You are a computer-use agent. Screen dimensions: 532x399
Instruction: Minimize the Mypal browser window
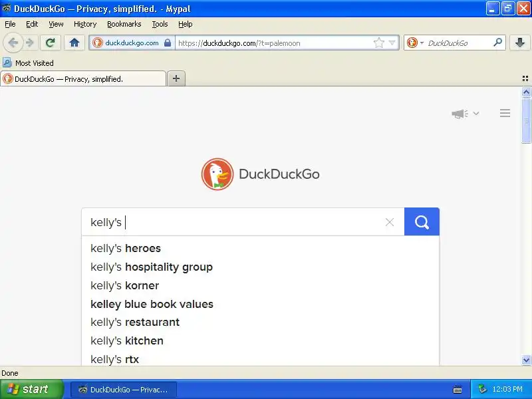(x=492, y=9)
